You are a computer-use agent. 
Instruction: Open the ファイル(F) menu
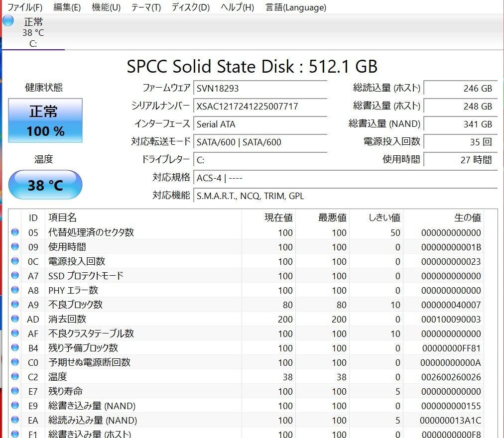[25, 7]
